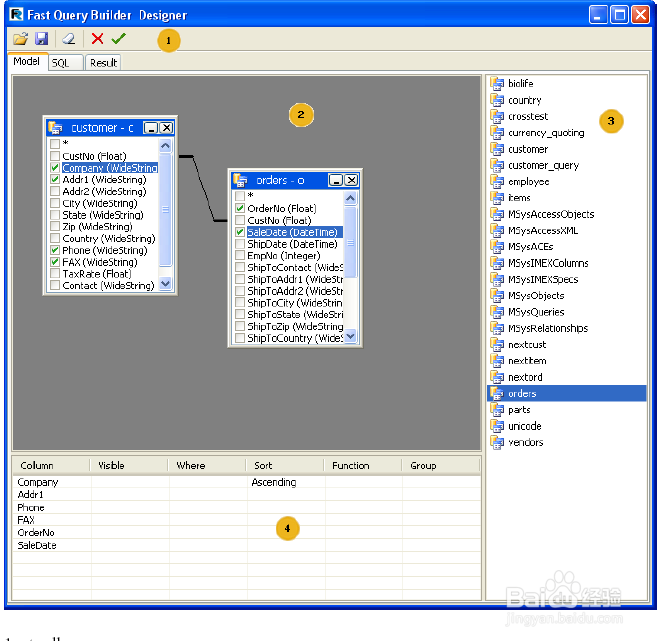Open query file with folder icon
Viewport: 659px width, 641px height.
click(x=20, y=39)
